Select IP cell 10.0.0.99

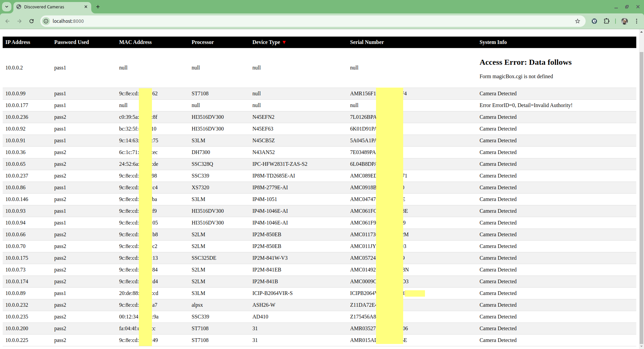pos(15,94)
